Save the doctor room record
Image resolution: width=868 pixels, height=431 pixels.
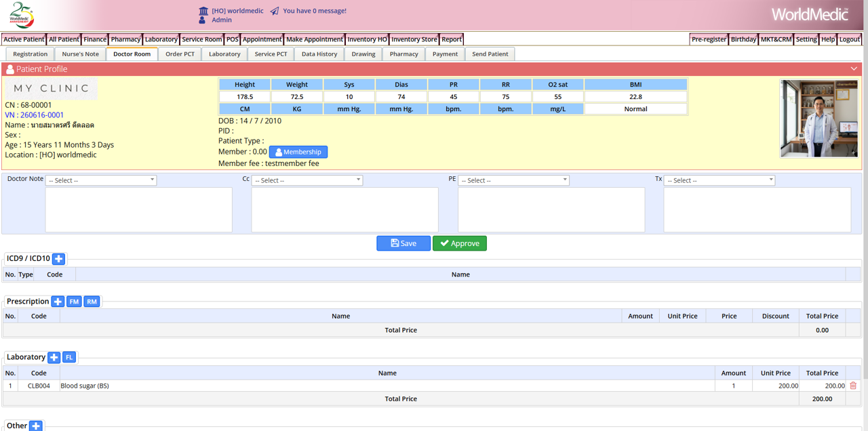[x=403, y=243]
